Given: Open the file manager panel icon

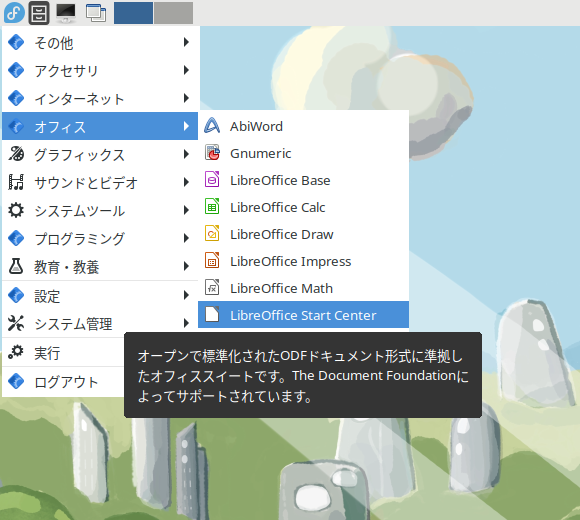Looking at the screenshot, I should [39, 13].
